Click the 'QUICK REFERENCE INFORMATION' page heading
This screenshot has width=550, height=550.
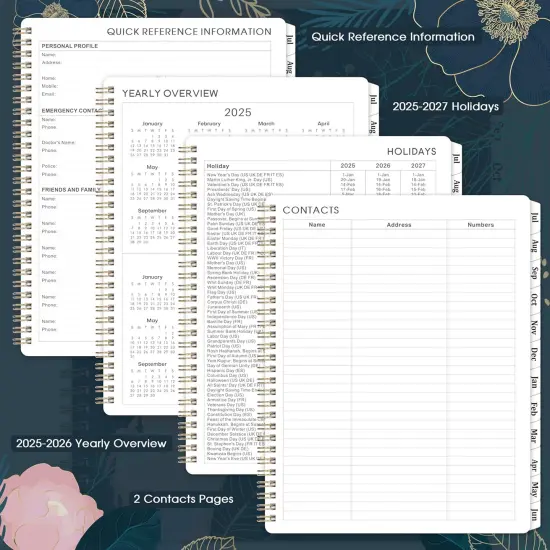coord(189,32)
